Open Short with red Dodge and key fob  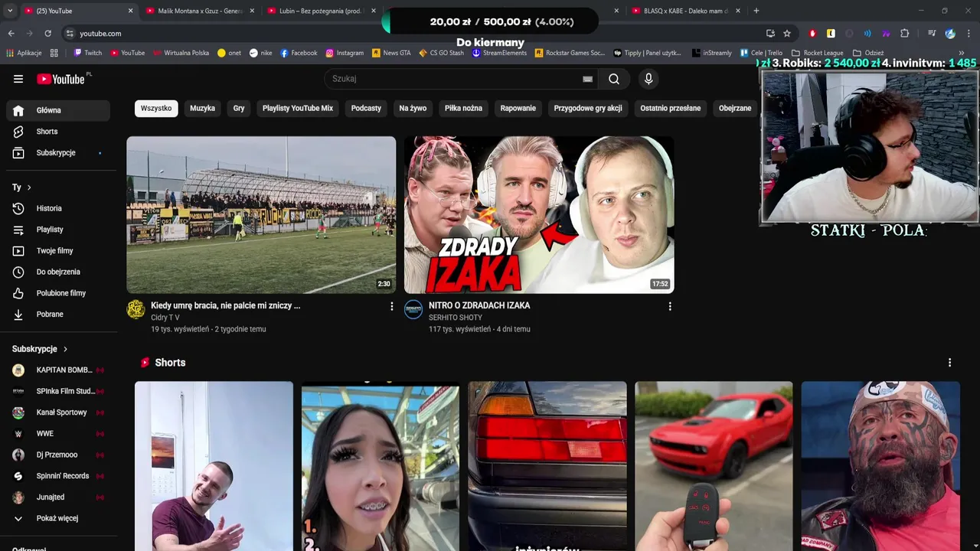point(714,466)
